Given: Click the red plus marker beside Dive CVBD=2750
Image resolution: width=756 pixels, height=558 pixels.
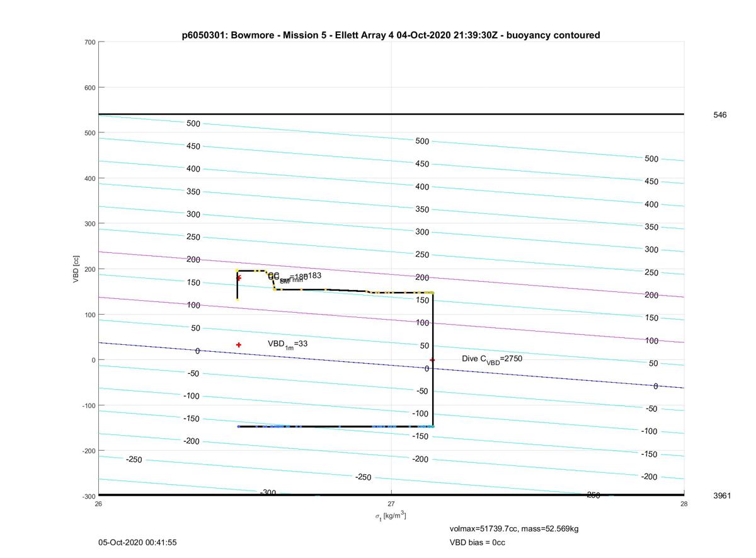Looking at the screenshot, I should click(x=432, y=360).
